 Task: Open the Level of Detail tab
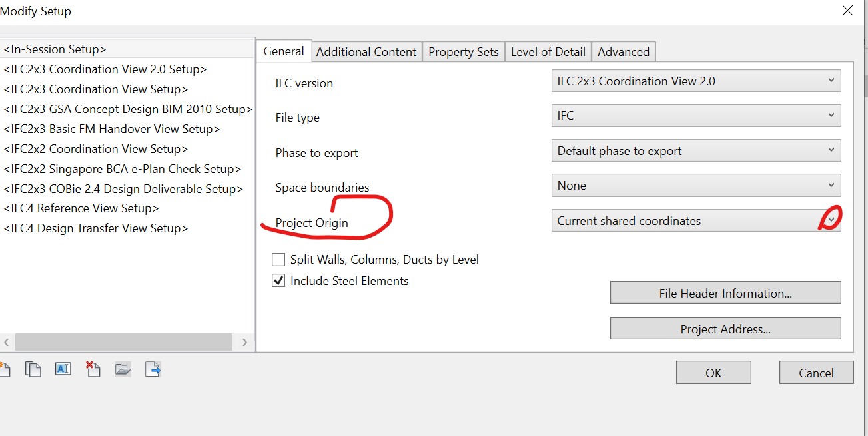(548, 51)
